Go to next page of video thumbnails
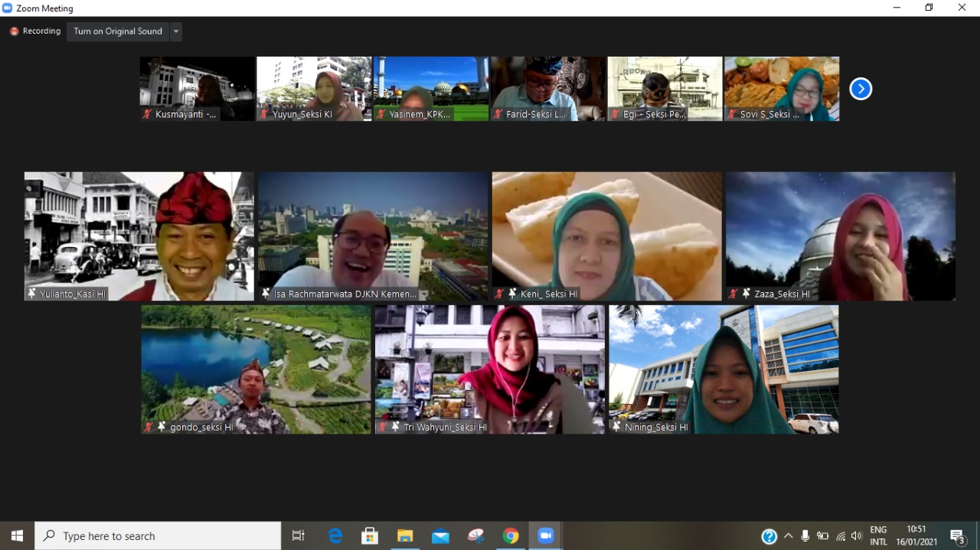Image resolution: width=980 pixels, height=550 pixels. coord(861,89)
